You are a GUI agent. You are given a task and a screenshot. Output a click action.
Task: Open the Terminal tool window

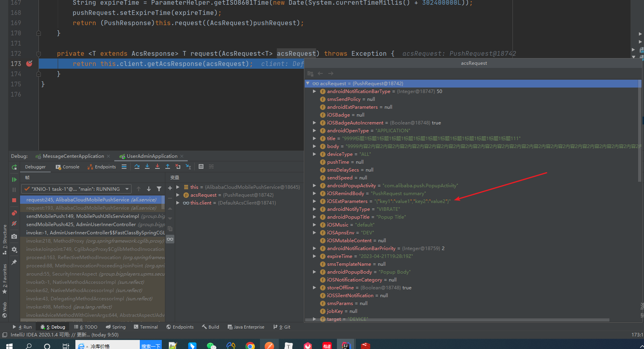tap(146, 327)
